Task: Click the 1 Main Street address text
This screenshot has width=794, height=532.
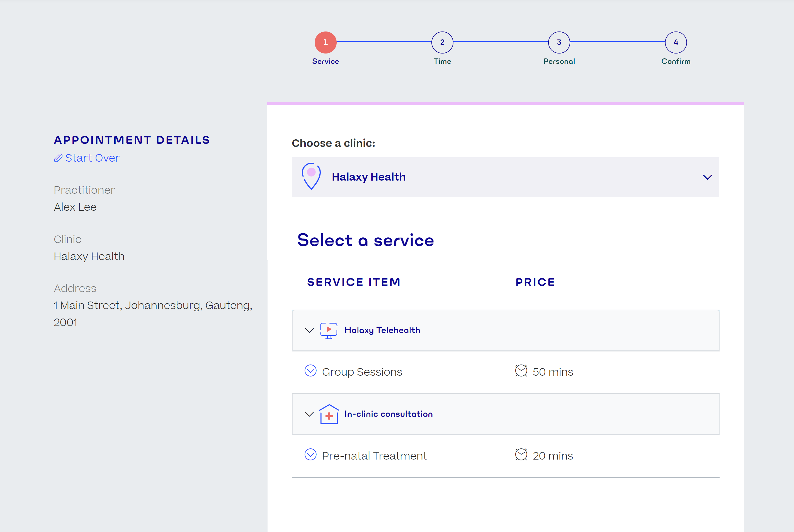Action: [x=153, y=314]
